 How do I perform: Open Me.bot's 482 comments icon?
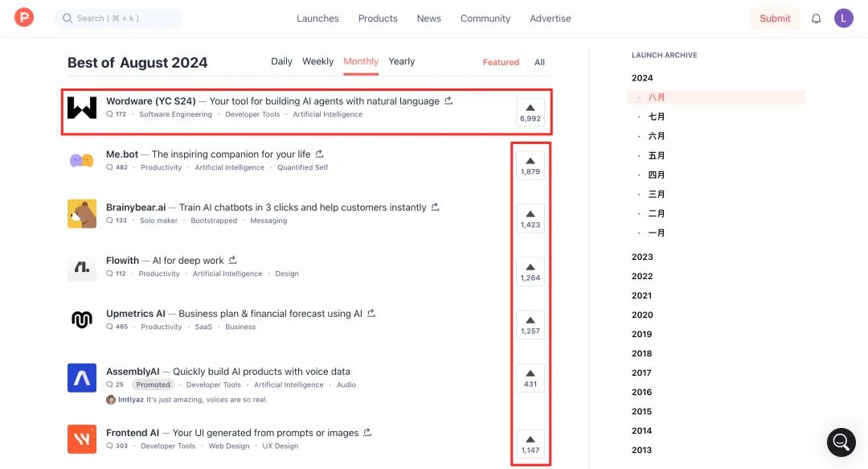click(109, 167)
